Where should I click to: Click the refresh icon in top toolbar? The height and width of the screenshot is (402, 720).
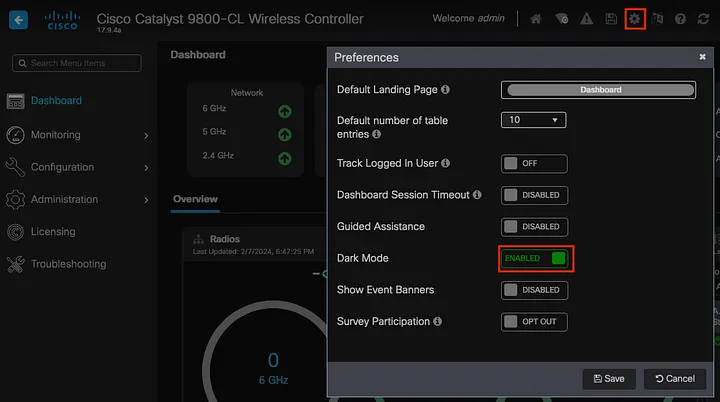tap(704, 19)
